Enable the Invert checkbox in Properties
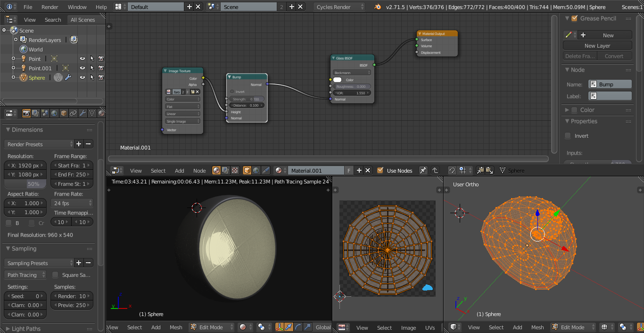Screen dimensions: 644x333 tap(568, 136)
